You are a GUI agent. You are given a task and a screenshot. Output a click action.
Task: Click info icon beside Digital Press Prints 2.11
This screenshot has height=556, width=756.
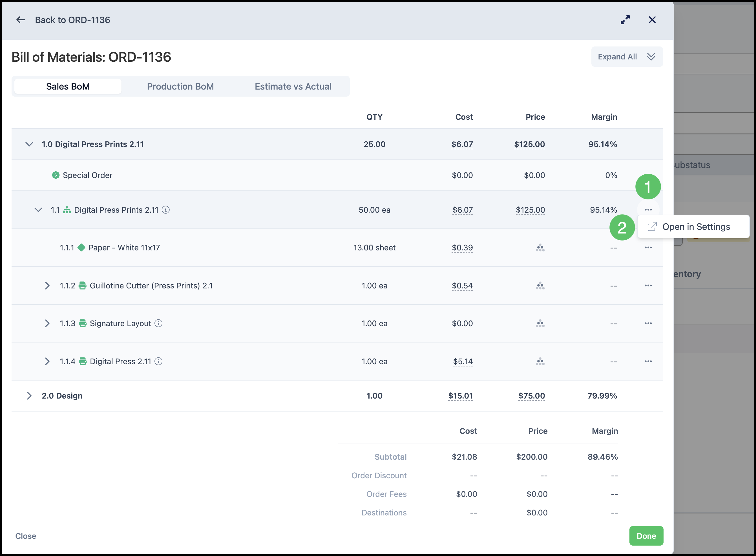pos(166,210)
